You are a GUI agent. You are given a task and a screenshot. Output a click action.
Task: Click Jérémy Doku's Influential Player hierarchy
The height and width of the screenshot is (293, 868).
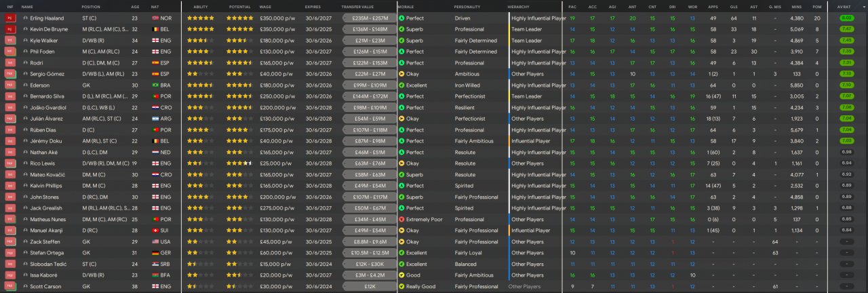pyautogui.click(x=531, y=141)
